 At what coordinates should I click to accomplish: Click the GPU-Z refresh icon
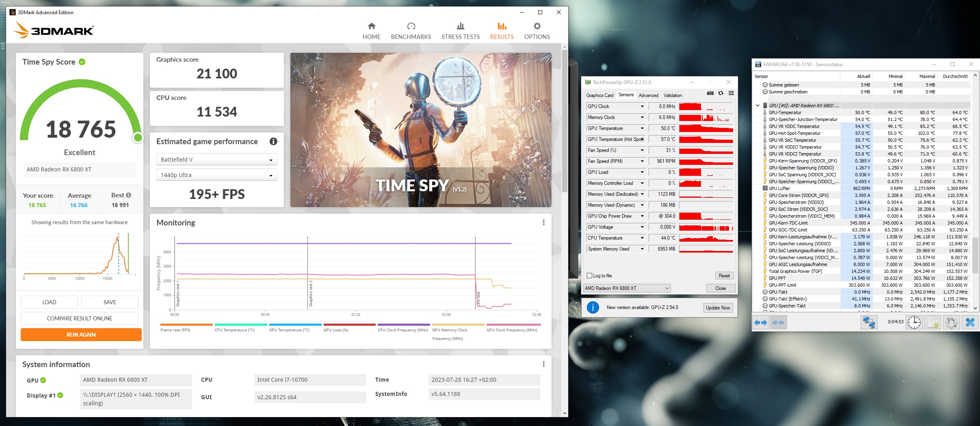tap(720, 93)
